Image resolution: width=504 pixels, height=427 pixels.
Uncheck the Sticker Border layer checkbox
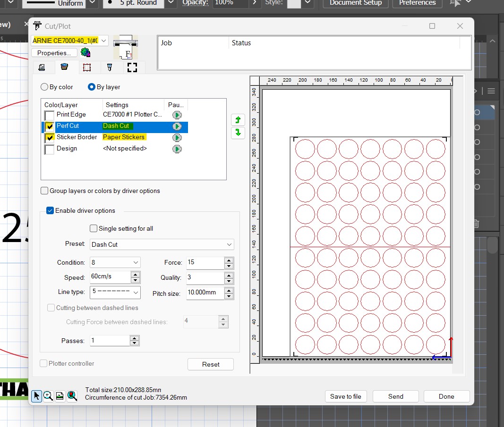(50, 138)
